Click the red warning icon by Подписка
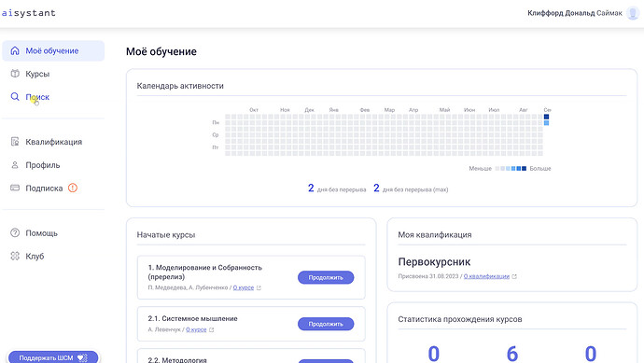The width and height of the screenshot is (644, 363). (x=73, y=188)
